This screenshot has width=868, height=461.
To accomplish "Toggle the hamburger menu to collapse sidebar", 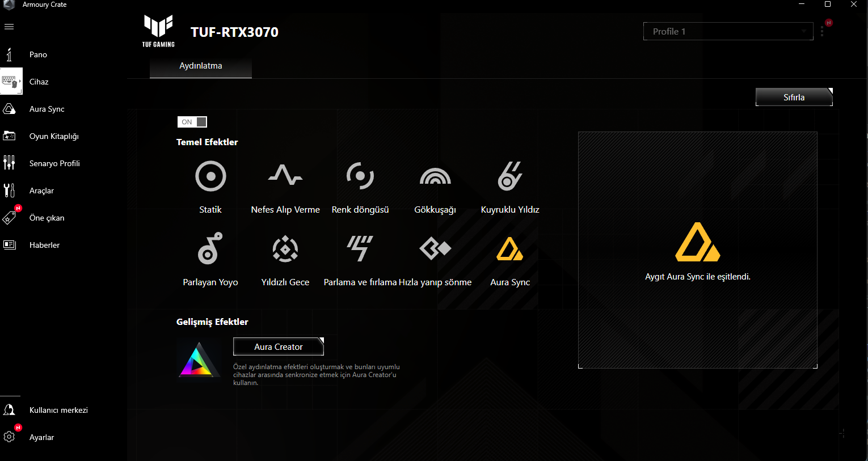I will [9, 27].
